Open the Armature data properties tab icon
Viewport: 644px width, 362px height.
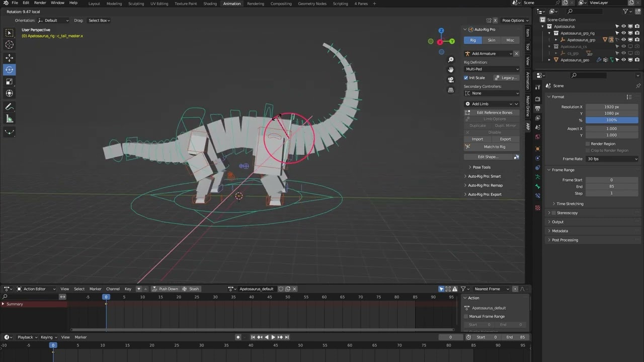(x=538, y=177)
